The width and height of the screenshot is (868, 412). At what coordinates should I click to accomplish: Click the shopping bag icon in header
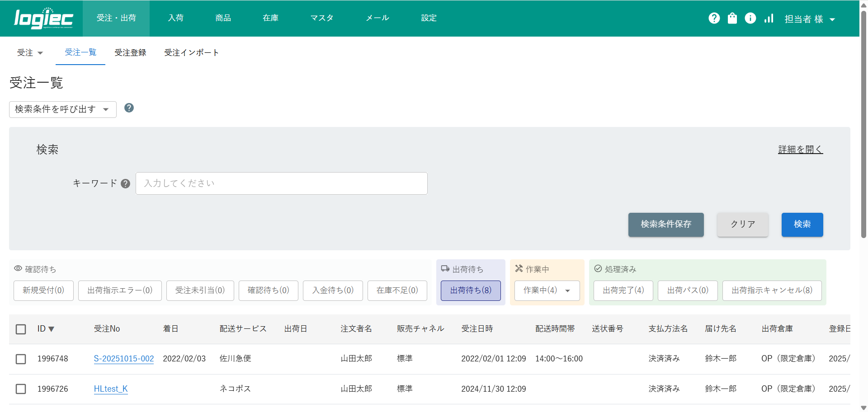click(732, 18)
